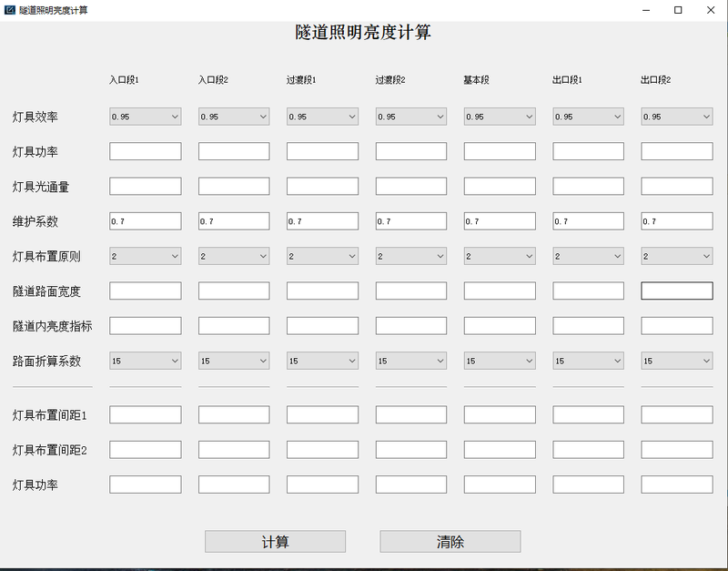Click 灯具布置间距2 field for 出口段1
728x571 pixels.
click(588, 450)
